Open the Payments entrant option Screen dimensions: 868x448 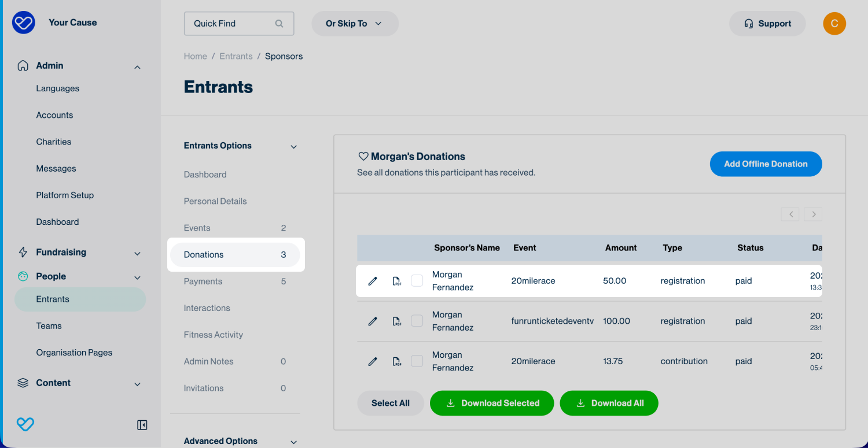203,282
